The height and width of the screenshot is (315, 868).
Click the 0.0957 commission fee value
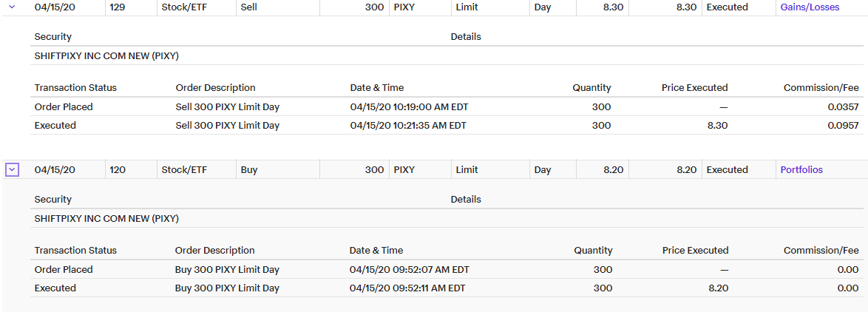(x=843, y=125)
